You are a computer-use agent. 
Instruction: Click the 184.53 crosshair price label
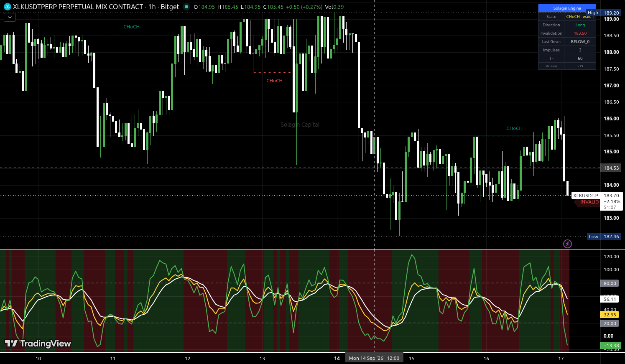(x=611, y=168)
